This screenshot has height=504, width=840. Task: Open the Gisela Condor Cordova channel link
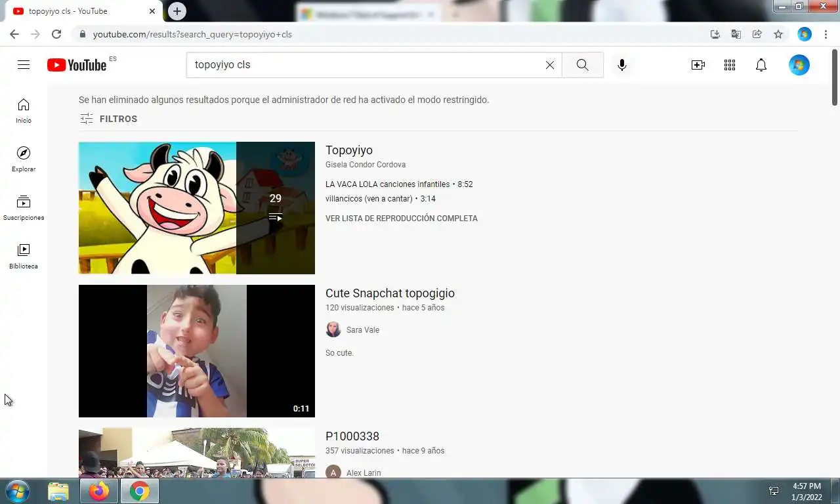point(366,165)
